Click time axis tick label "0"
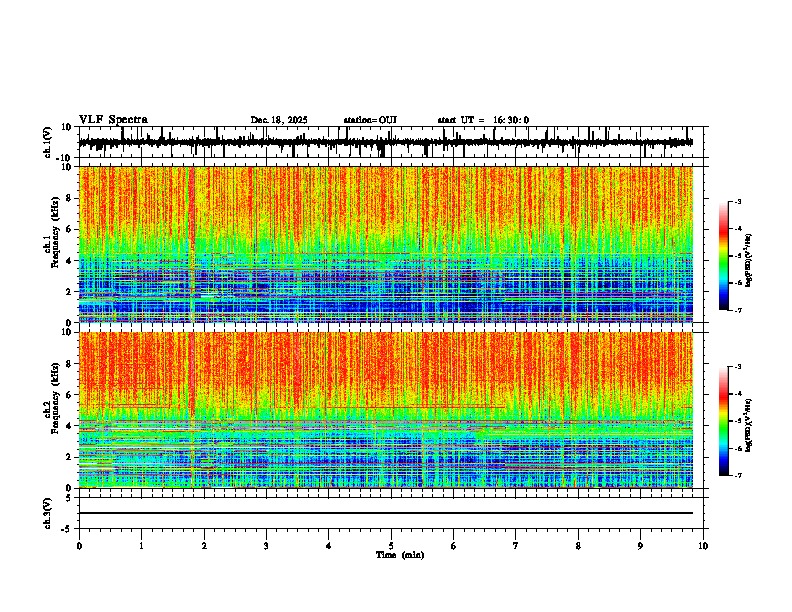The width and height of the screenshot is (792, 612). 79,546
